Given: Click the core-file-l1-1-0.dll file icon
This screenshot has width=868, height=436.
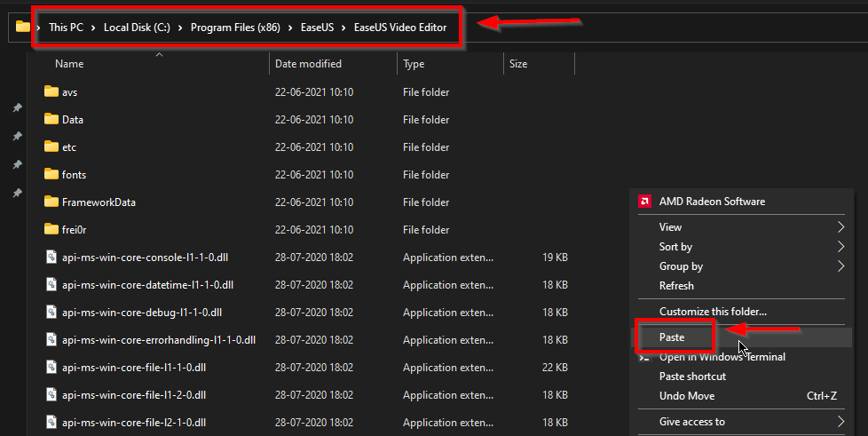Looking at the screenshot, I should click(x=51, y=367).
